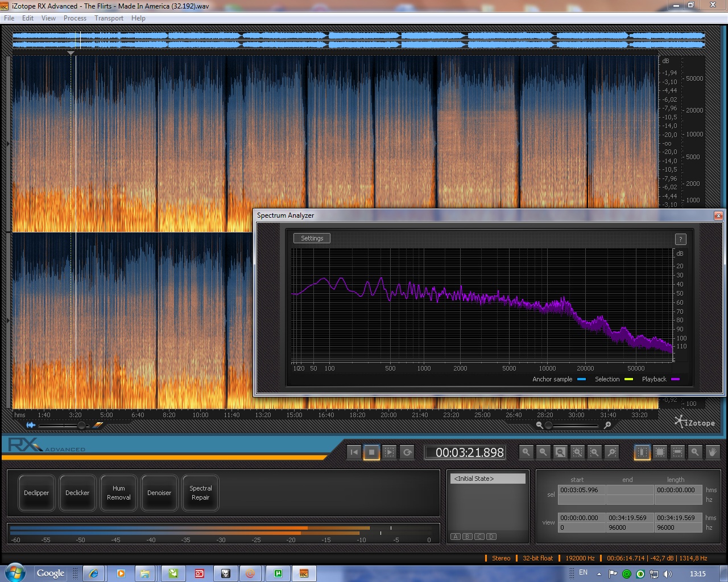Click the Playback legend color swatch

[x=675, y=379]
